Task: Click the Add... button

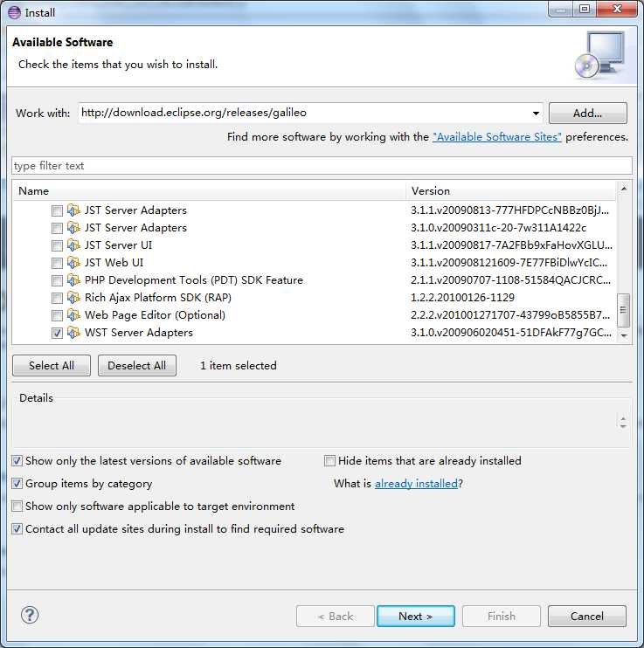Action: [x=588, y=114]
